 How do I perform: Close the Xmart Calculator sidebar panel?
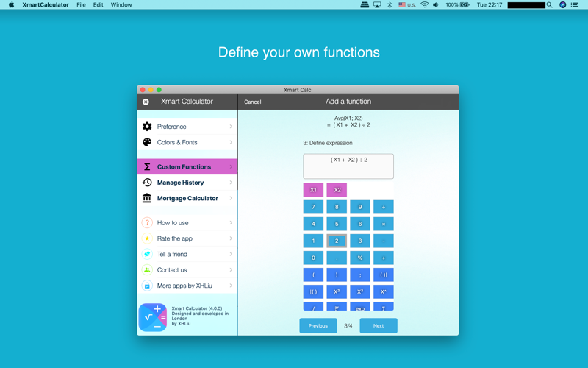(146, 102)
